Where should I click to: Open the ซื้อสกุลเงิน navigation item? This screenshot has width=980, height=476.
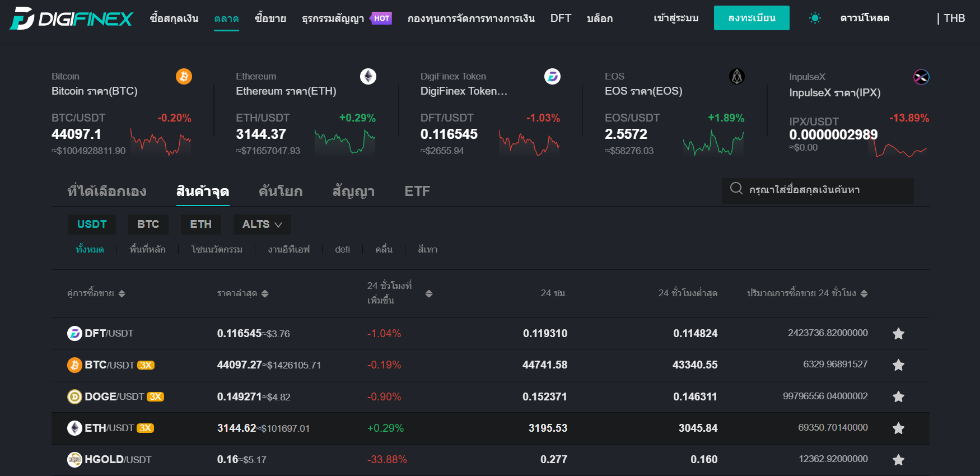tap(174, 18)
